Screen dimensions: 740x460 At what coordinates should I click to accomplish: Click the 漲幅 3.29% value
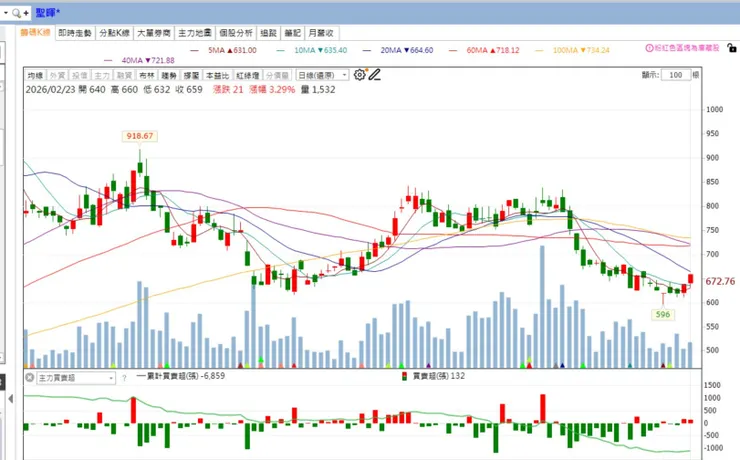(x=272, y=90)
